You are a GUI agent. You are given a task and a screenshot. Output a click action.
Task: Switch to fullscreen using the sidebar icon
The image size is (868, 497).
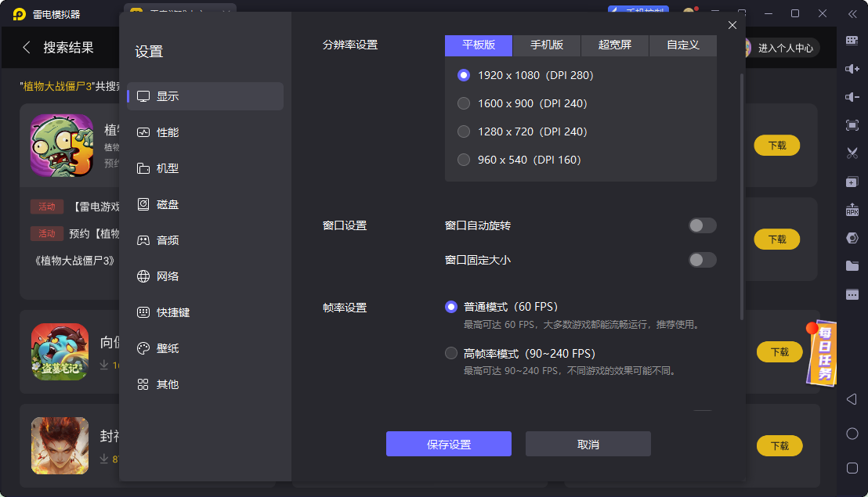click(852, 124)
